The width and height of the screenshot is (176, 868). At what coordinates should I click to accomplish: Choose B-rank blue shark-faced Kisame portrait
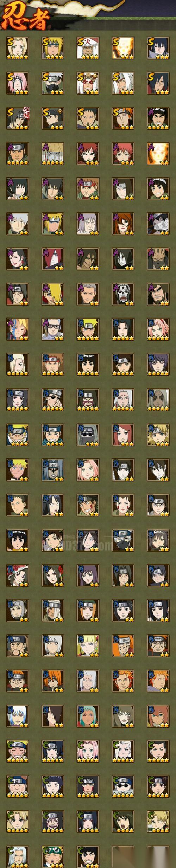point(53,470)
